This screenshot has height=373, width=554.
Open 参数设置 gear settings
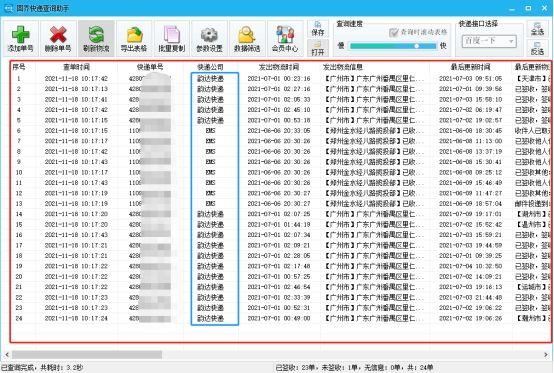(x=210, y=39)
